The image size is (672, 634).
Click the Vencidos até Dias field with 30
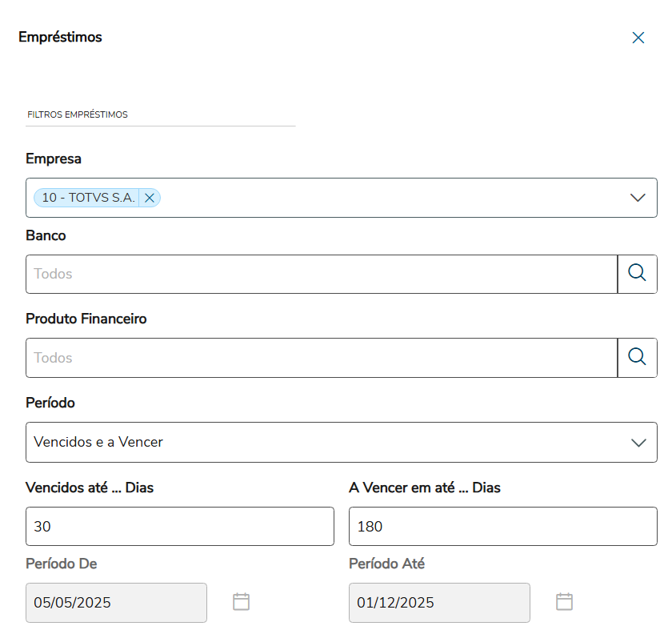[179, 526]
